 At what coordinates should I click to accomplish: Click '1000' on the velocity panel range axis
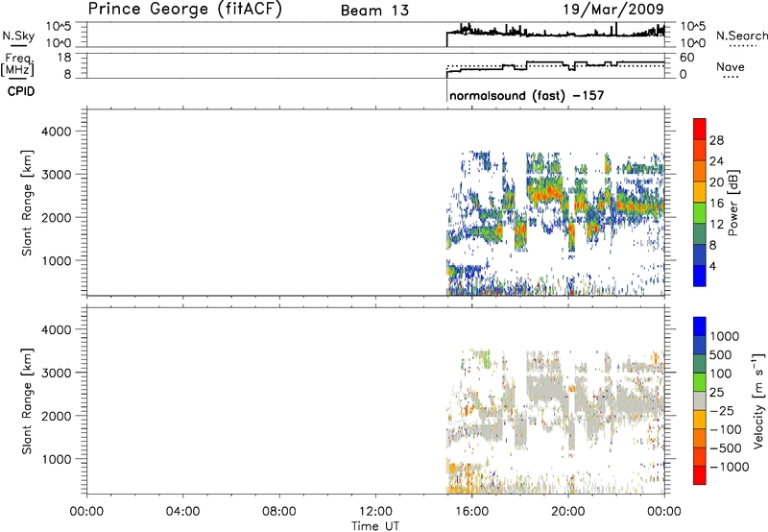coord(56,459)
